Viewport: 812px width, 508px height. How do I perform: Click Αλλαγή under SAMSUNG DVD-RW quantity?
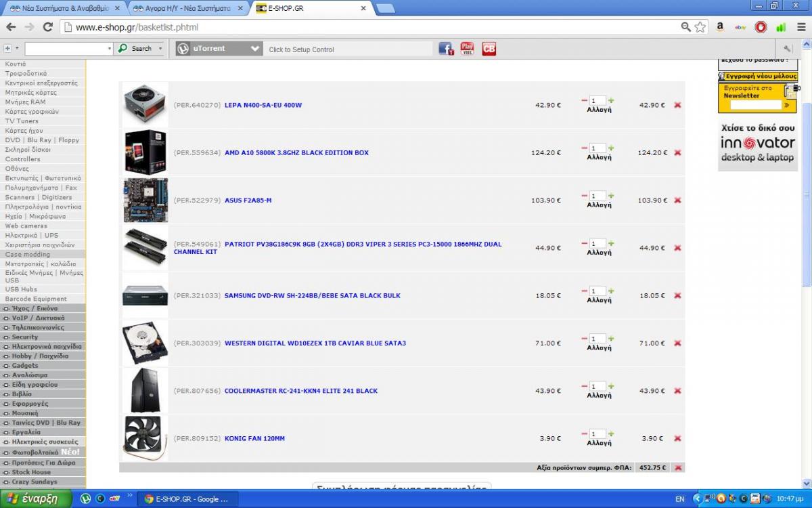[x=599, y=300]
